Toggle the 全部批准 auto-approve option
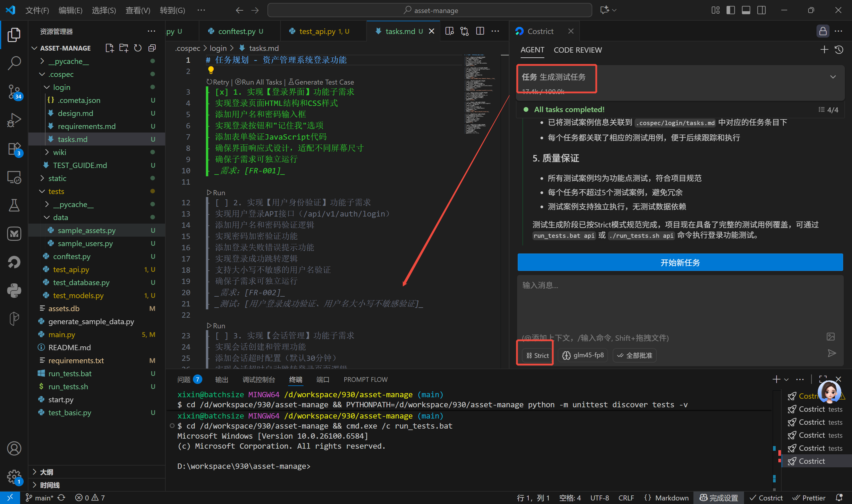 [634, 355]
